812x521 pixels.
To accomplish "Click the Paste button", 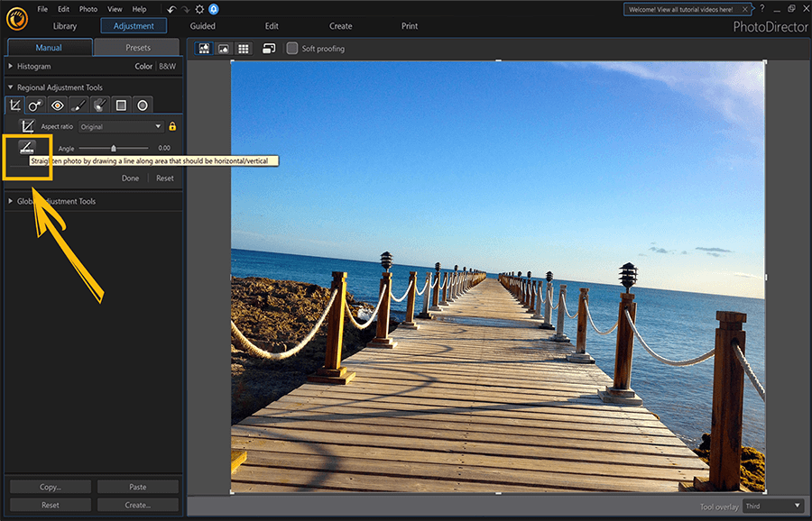I will pyautogui.click(x=137, y=486).
